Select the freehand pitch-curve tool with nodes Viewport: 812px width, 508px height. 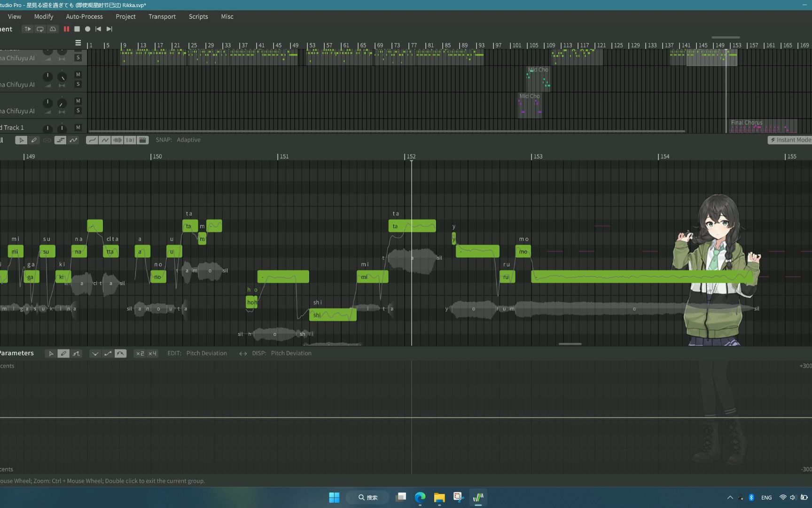pos(73,140)
